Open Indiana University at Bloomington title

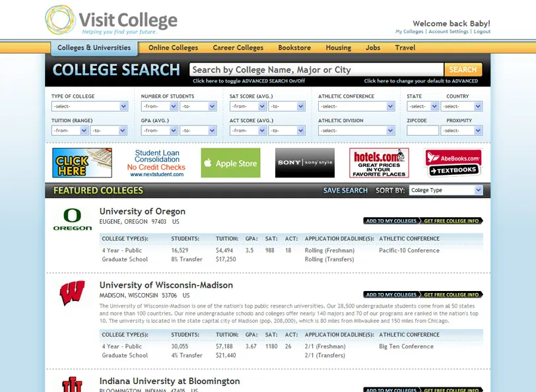pyautogui.click(x=170, y=381)
